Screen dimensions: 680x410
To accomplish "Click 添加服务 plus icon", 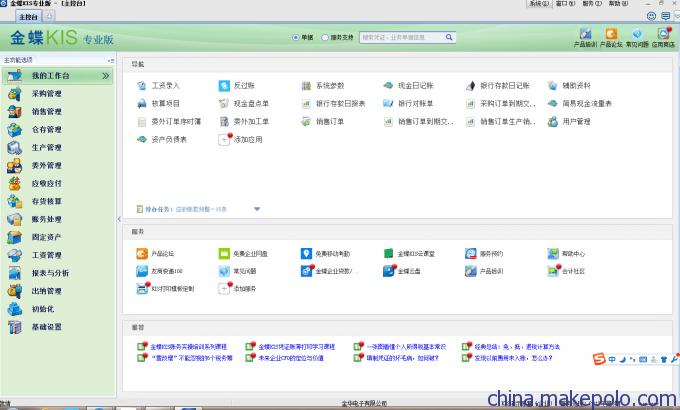I will click(224, 289).
